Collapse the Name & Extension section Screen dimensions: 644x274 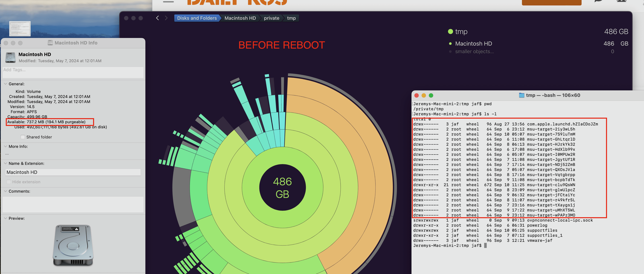click(x=6, y=163)
